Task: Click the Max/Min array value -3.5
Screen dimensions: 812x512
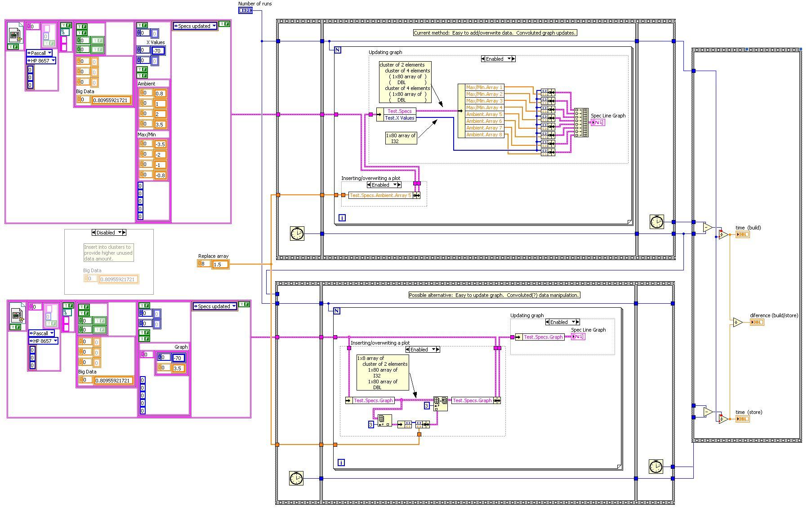Action: 160,144
